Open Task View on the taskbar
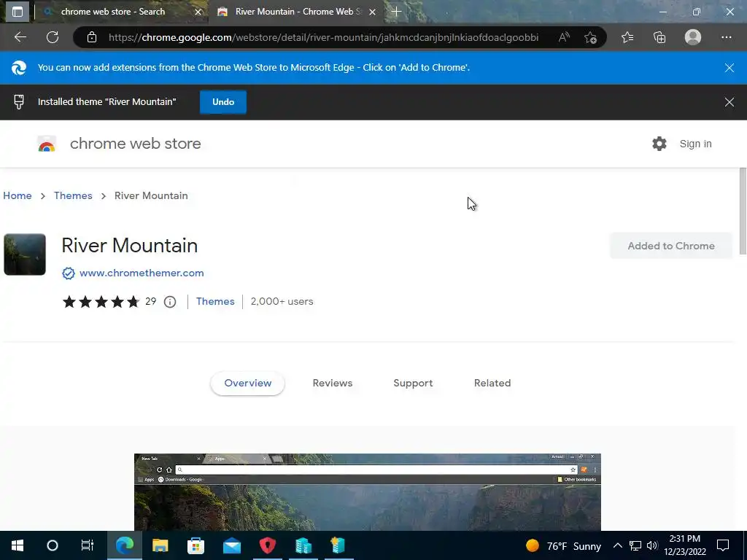This screenshot has height=560, width=747. 88,545
